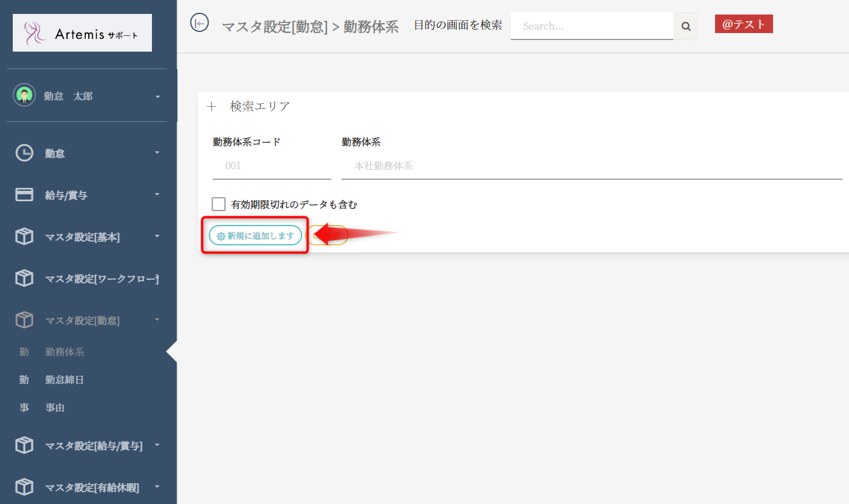
Task: Enable 有効期限切れのデータも含む checkbox
Action: click(x=219, y=204)
